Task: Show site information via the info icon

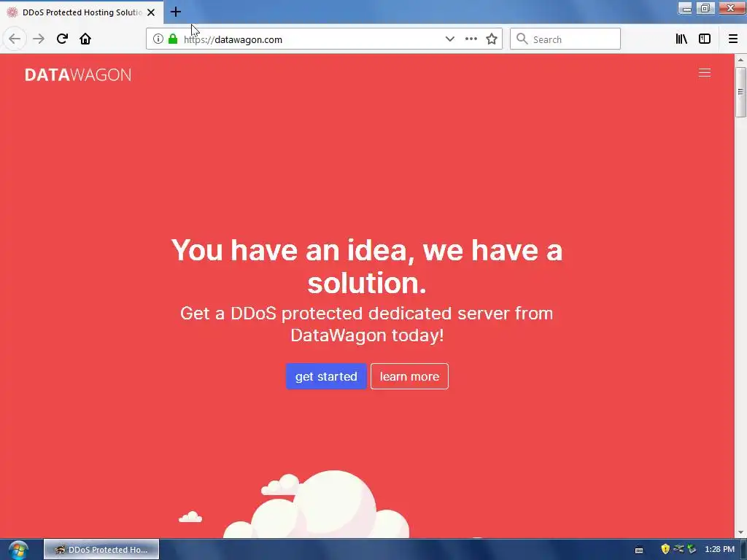Action: click(158, 39)
